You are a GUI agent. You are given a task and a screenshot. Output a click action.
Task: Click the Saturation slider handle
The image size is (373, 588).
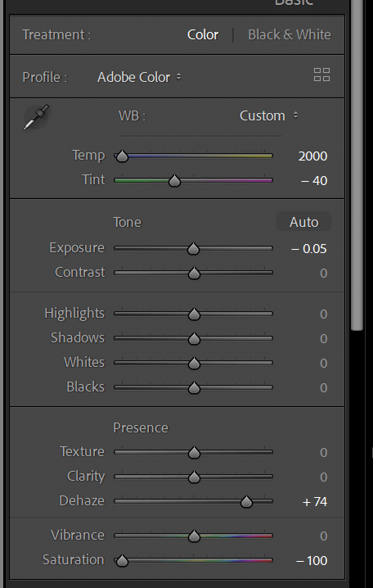(122, 561)
